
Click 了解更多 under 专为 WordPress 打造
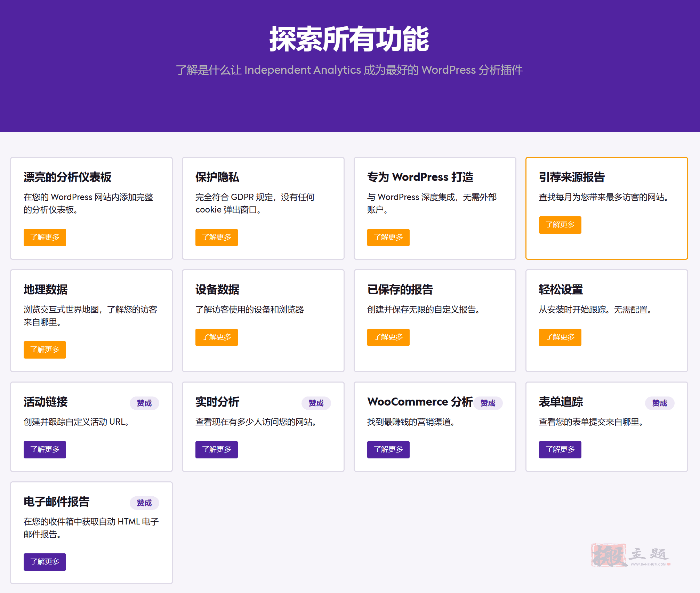coord(388,238)
